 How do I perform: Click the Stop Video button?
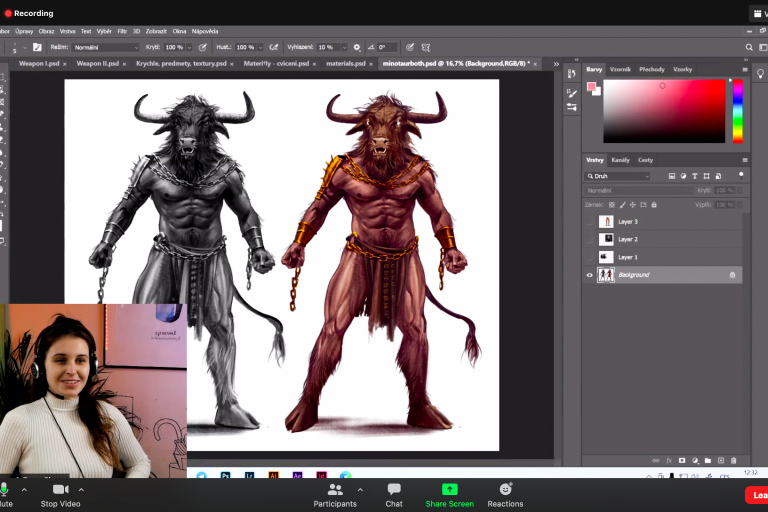[x=60, y=490]
